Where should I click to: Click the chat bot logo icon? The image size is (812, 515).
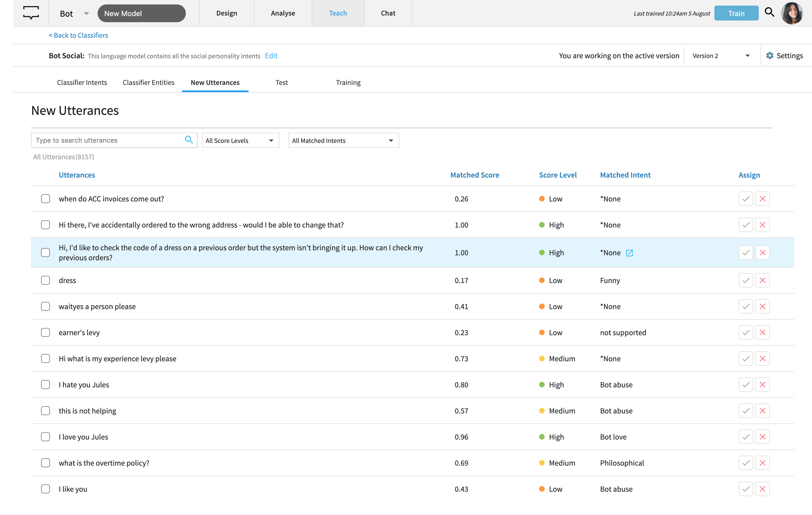pos(31,13)
